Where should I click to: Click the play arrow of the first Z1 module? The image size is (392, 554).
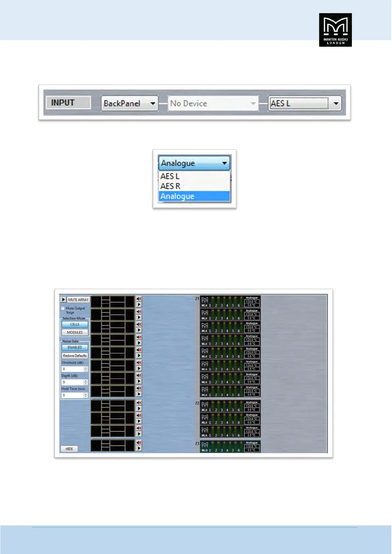pyautogui.click(x=139, y=305)
